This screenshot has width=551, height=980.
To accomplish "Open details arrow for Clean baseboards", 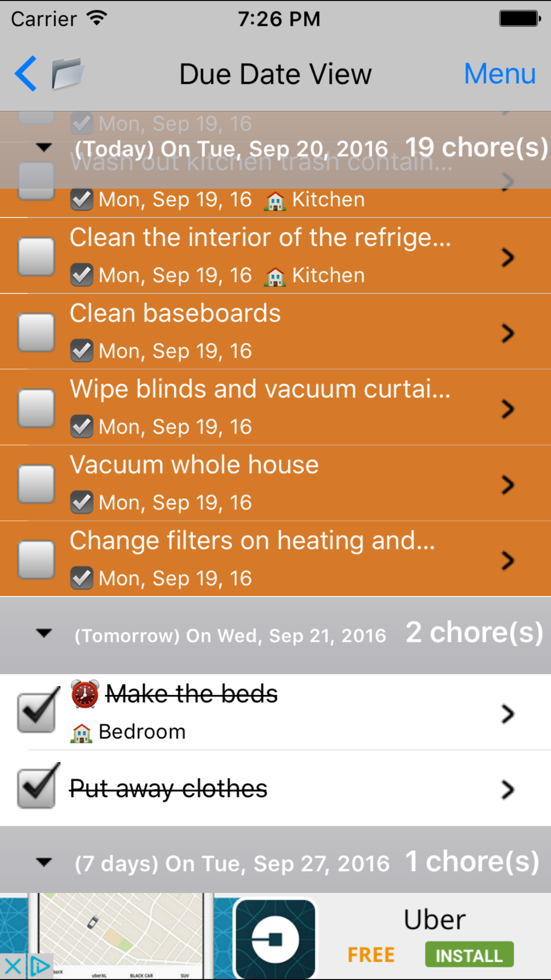I will 507,333.
